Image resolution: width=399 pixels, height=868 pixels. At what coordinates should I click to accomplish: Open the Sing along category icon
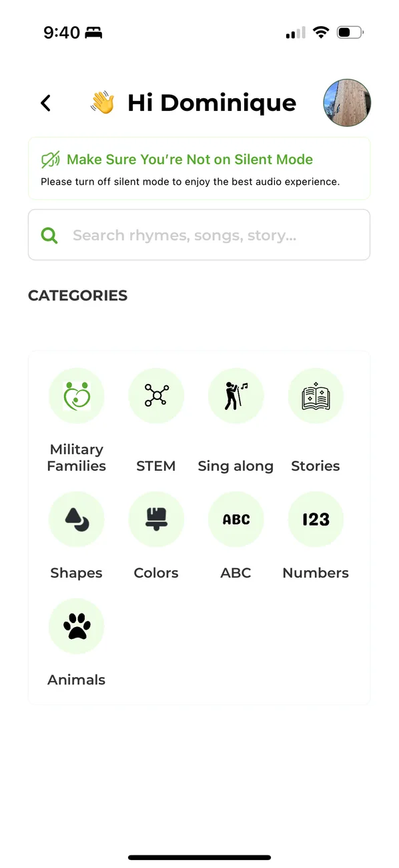pyautogui.click(x=236, y=397)
